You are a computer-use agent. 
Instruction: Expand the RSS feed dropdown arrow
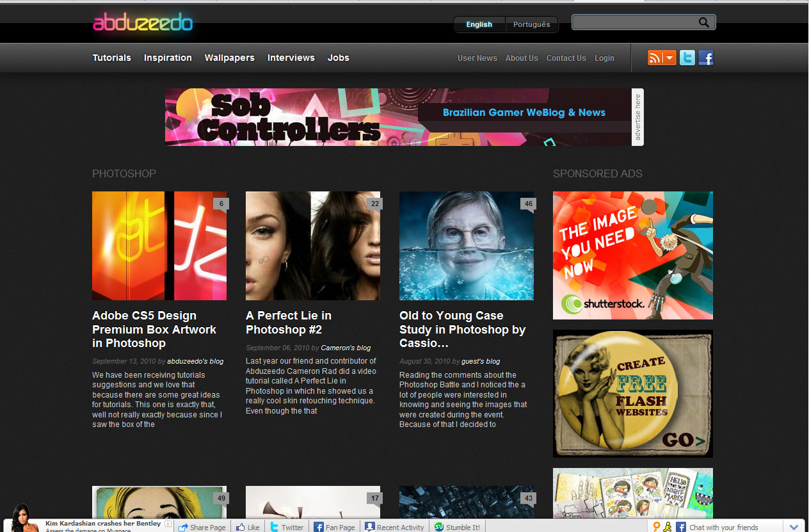tap(669, 58)
